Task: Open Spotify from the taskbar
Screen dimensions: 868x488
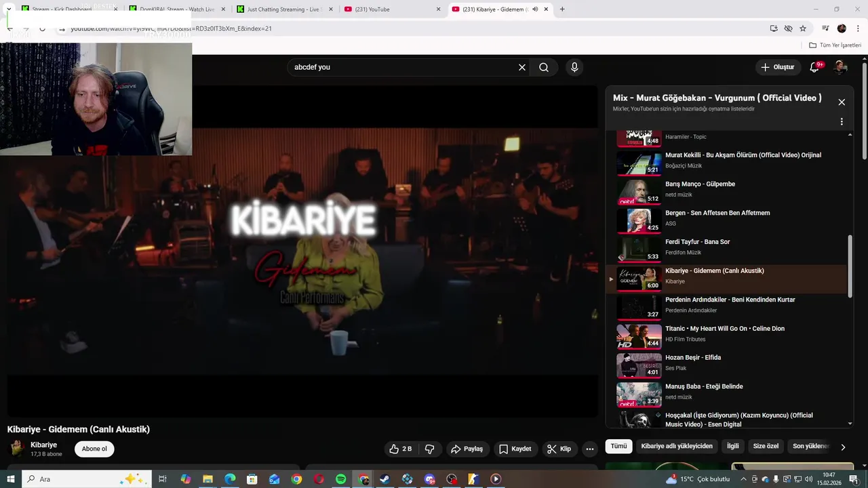Action: point(341,479)
